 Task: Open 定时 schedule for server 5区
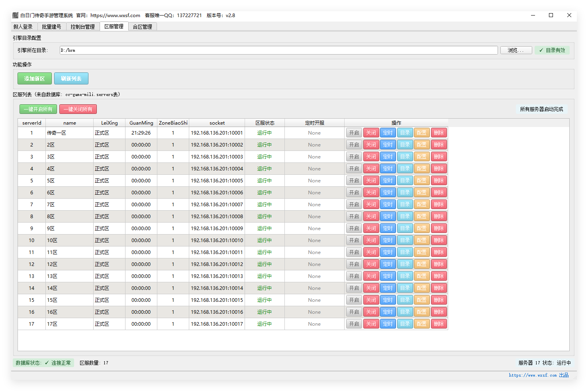[x=388, y=181]
